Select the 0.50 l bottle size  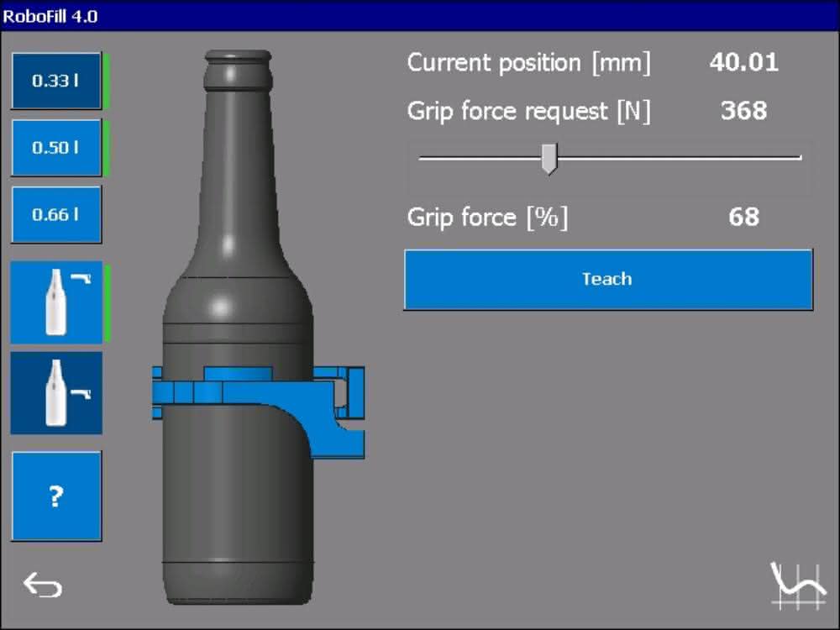tap(56, 148)
